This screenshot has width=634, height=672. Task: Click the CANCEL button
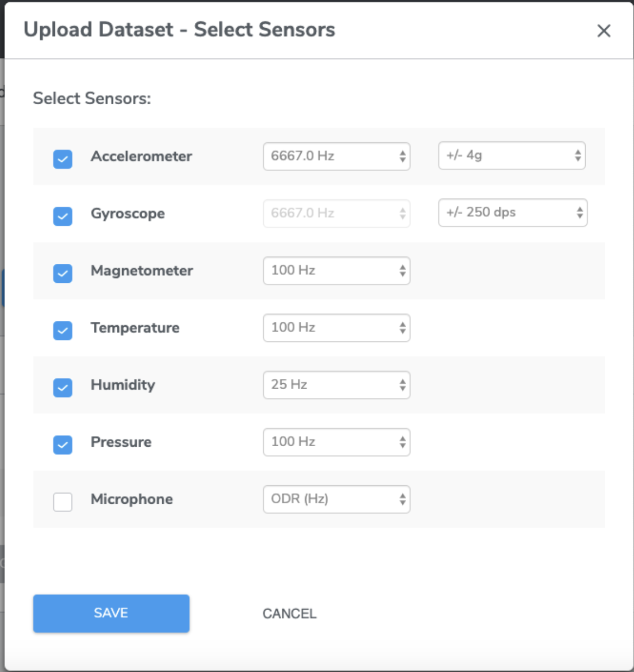pyautogui.click(x=290, y=614)
